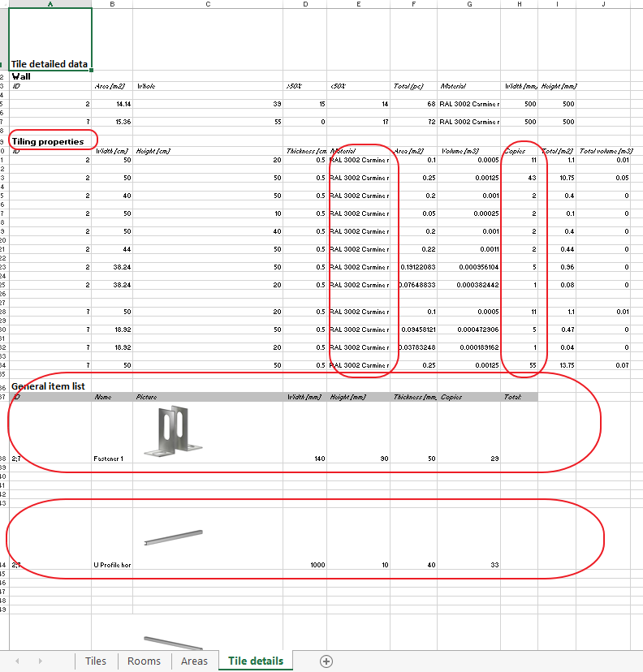Select the Tile details sheet tab
The height and width of the screenshot is (672, 643).
tap(256, 661)
